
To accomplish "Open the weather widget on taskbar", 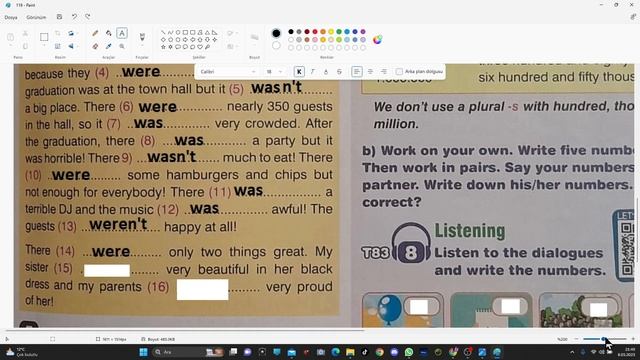I will click(x=20, y=352).
